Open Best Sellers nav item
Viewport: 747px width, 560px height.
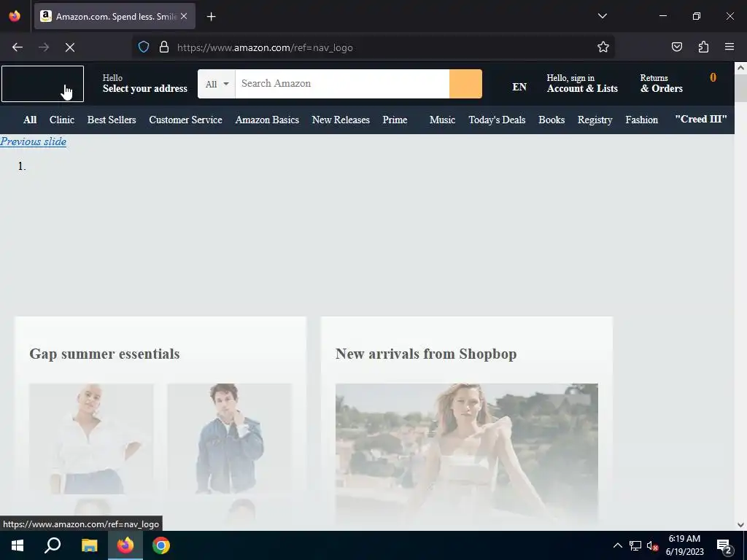click(112, 120)
